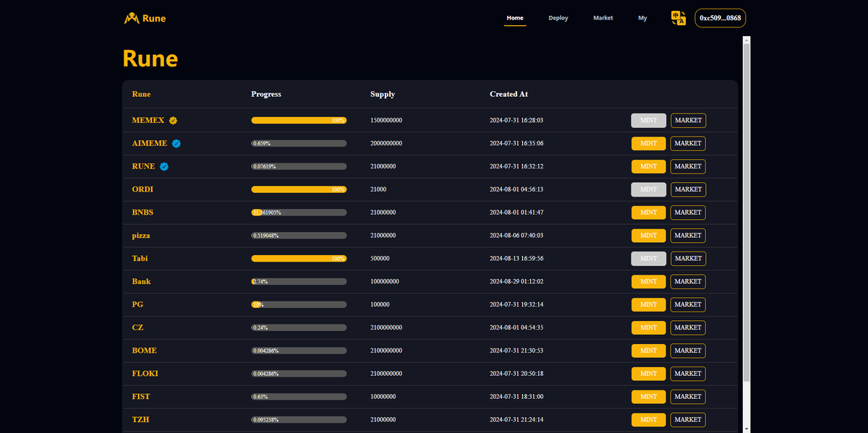Open MARKET for CZ
This screenshot has width=868, height=433.
pyautogui.click(x=688, y=327)
